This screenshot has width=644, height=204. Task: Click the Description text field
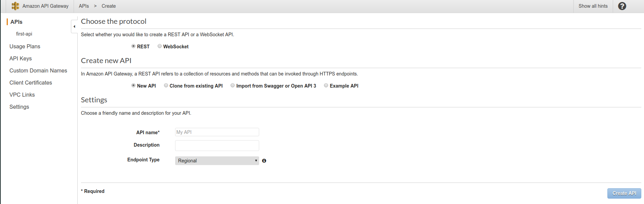[217, 146]
